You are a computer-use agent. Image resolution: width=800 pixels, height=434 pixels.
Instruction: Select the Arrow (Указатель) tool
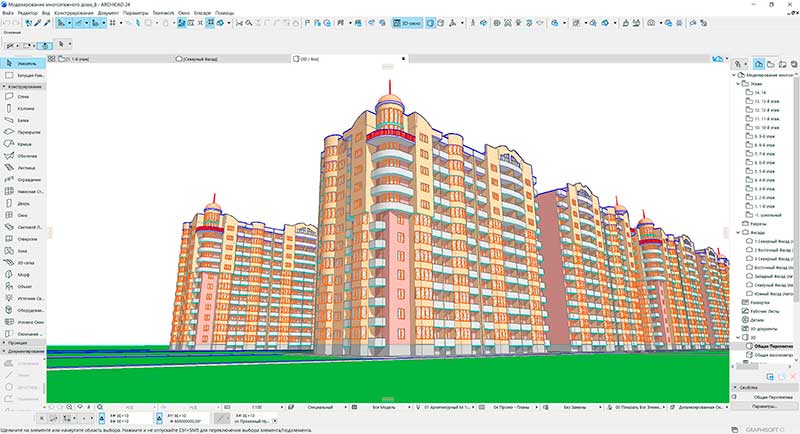[22, 63]
